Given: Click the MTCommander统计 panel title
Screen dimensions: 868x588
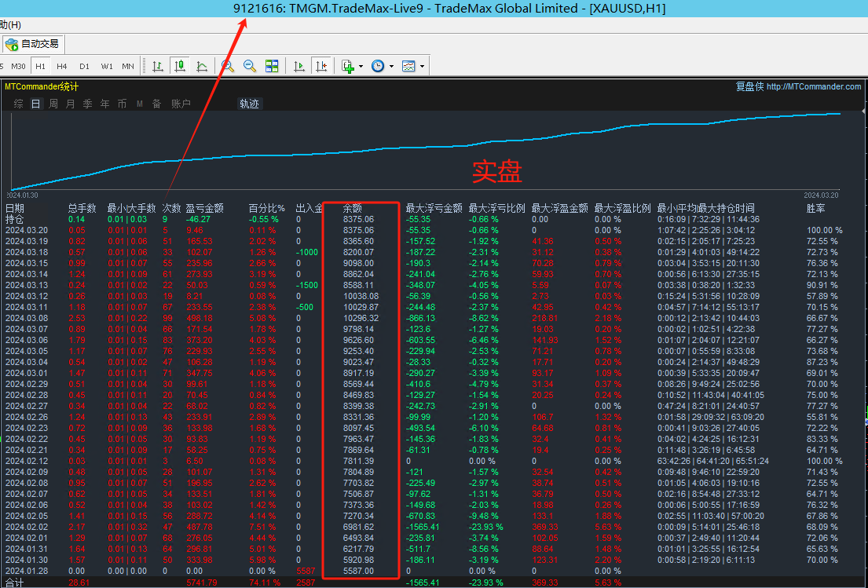Looking at the screenshot, I should pos(42,86).
